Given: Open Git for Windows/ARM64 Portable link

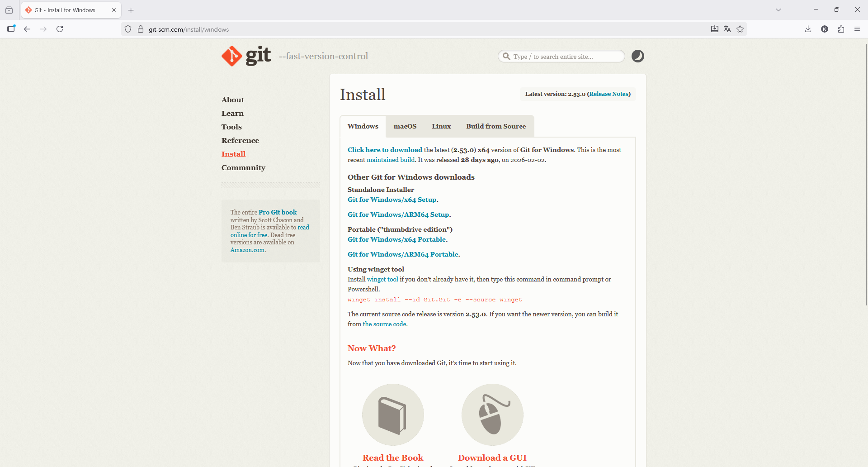Looking at the screenshot, I should point(403,254).
